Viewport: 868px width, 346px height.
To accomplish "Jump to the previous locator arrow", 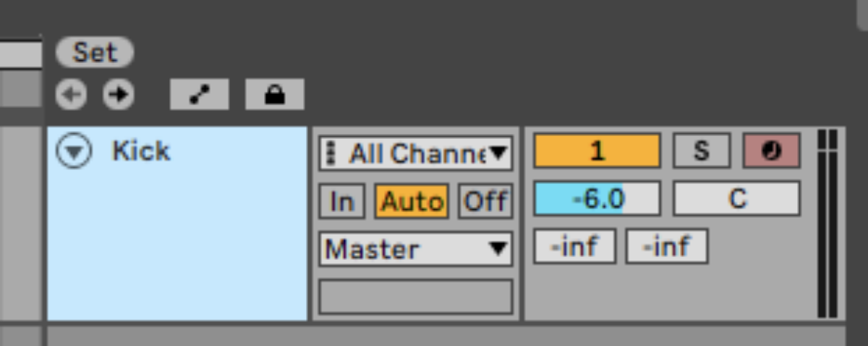I will [x=71, y=95].
